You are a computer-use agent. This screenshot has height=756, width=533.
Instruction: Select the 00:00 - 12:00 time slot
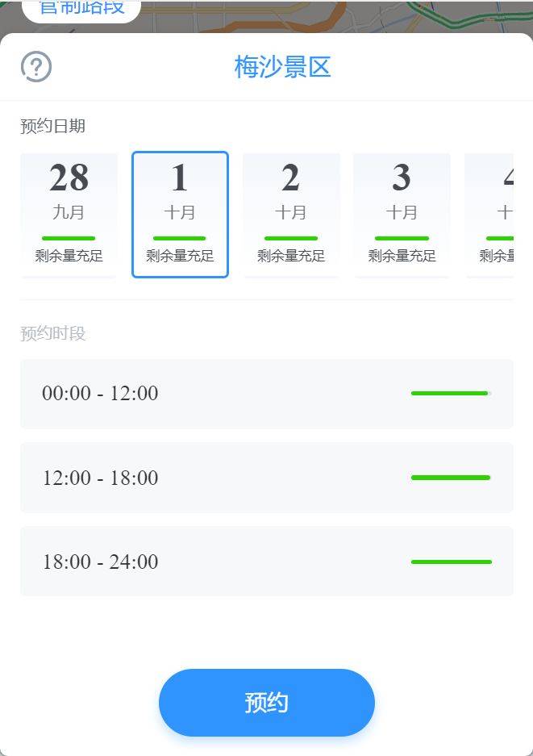[266, 394]
